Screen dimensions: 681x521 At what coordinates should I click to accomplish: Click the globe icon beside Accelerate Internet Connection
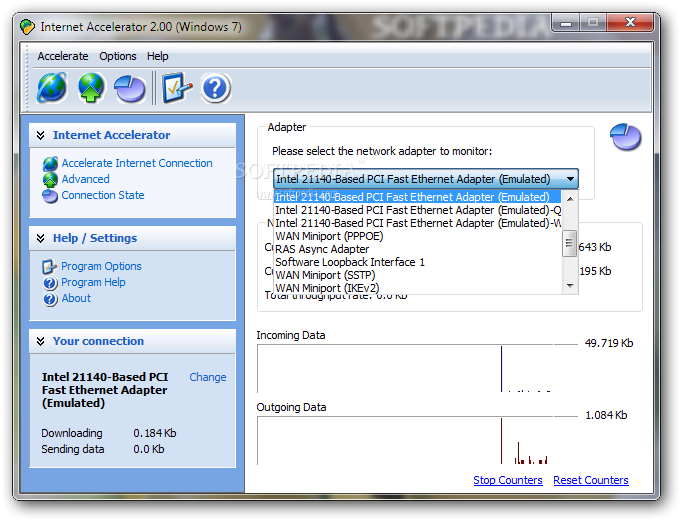pos(50,164)
